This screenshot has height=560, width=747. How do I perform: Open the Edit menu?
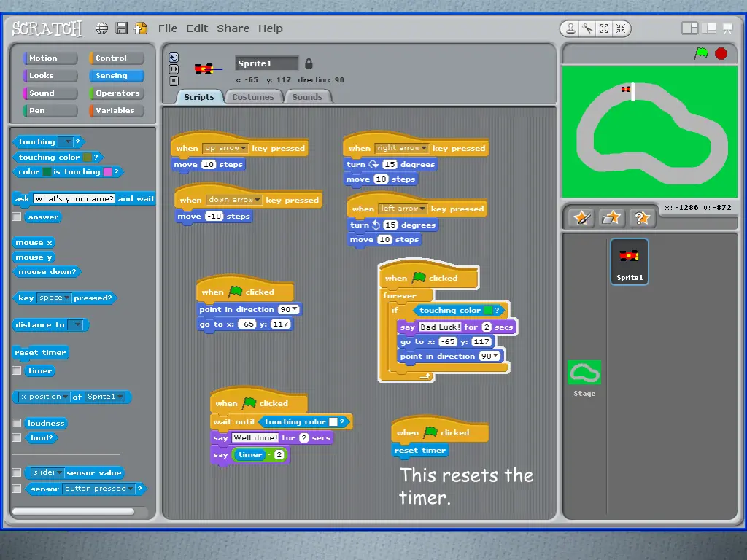pyautogui.click(x=197, y=28)
